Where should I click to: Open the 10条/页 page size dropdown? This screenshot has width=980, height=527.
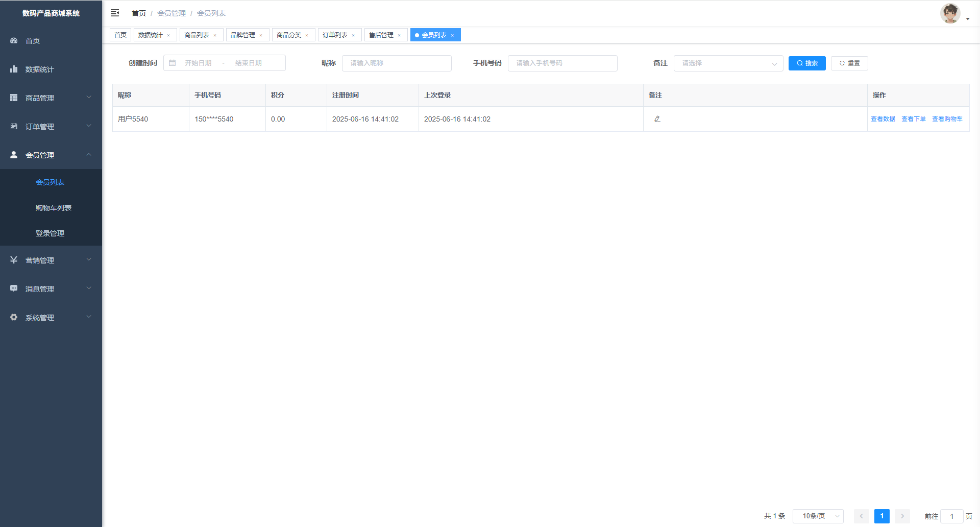tap(818, 516)
